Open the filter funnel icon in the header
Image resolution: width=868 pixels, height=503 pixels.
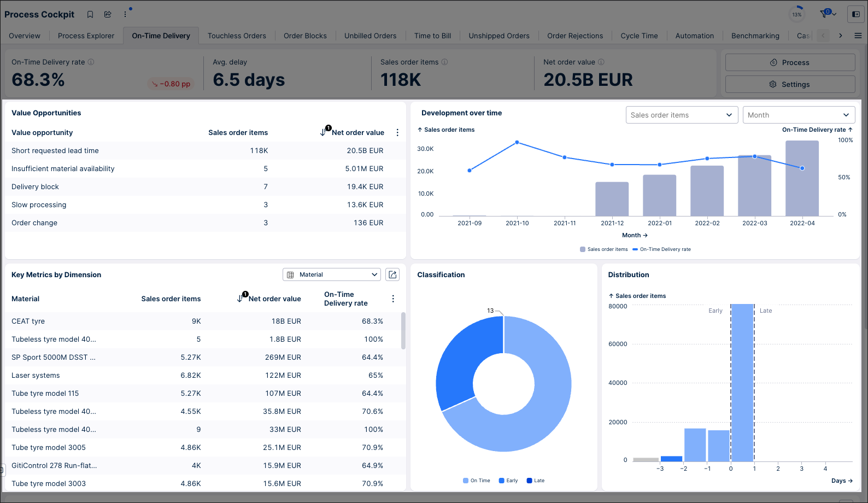click(x=825, y=14)
